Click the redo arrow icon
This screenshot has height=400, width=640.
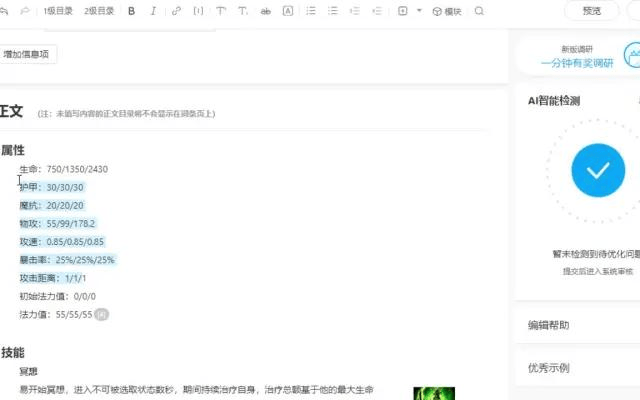pyautogui.click(x=22, y=11)
